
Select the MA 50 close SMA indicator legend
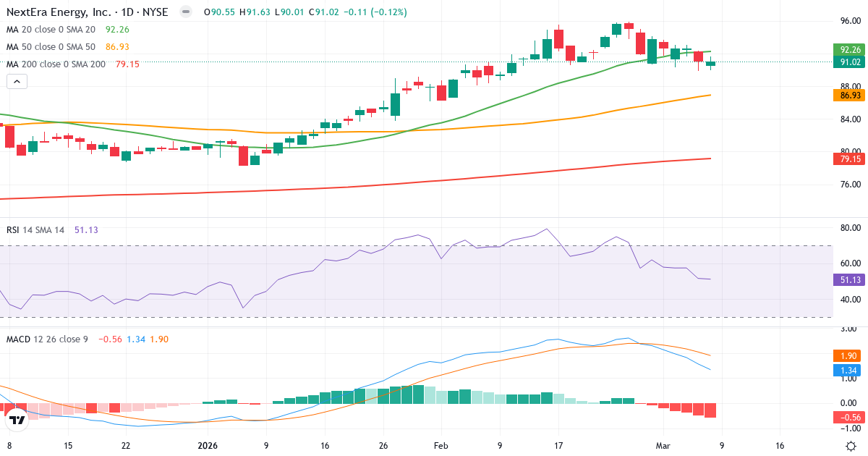pos(51,46)
